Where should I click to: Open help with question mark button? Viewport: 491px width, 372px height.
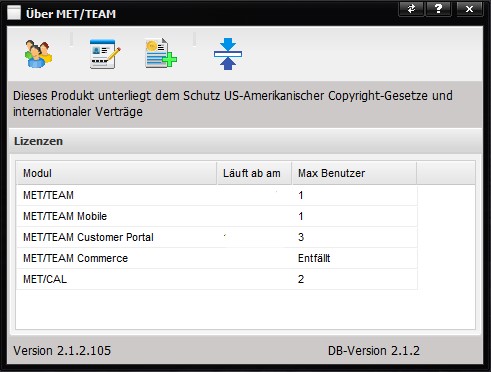point(438,9)
